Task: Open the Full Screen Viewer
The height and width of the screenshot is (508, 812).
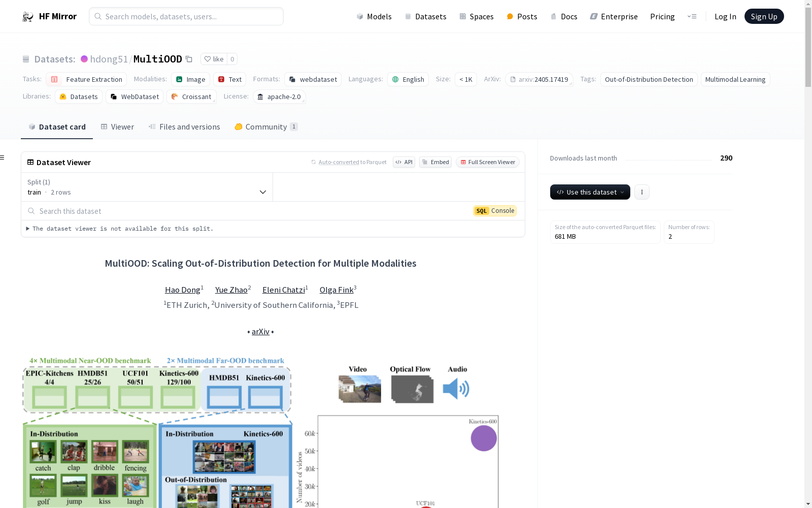Action: [488, 162]
